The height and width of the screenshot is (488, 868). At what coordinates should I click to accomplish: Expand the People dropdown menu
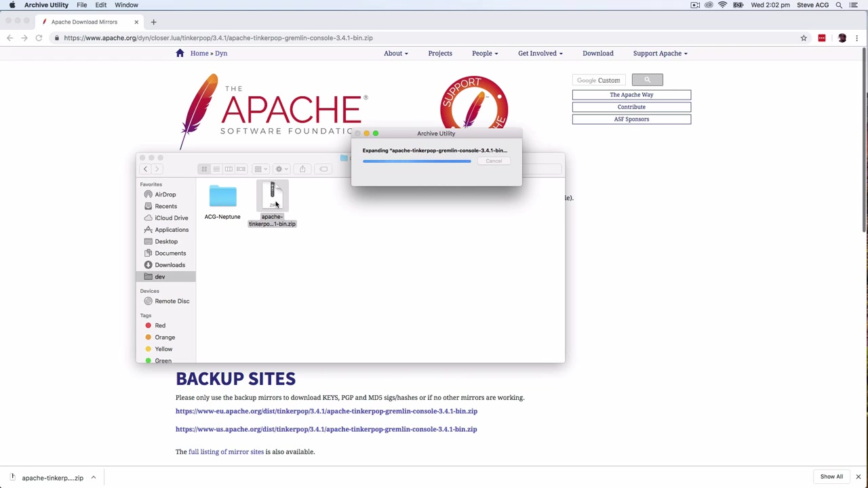point(485,53)
